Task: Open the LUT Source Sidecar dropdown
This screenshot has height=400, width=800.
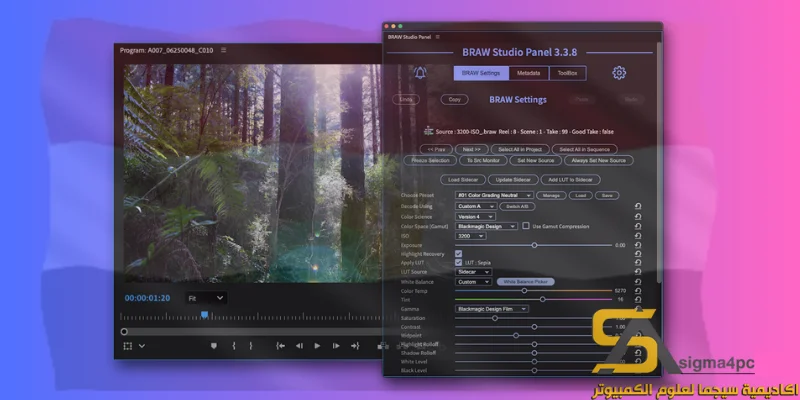Action: [x=473, y=272]
